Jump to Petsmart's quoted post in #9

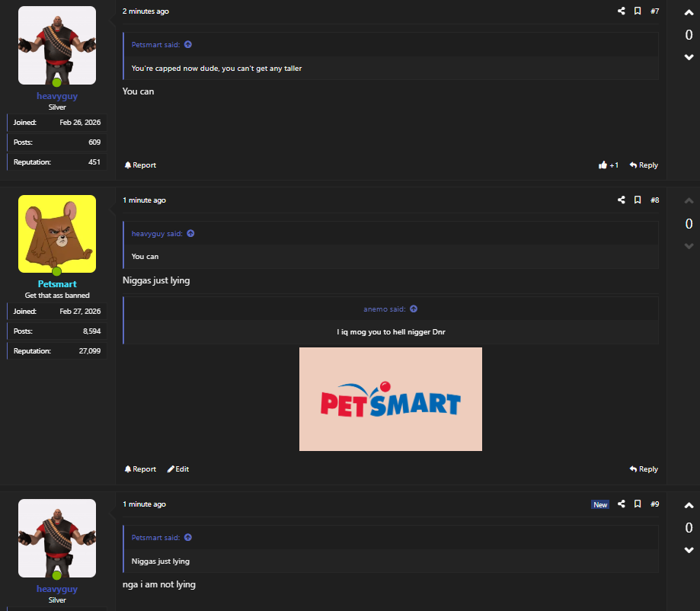(x=188, y=537)
